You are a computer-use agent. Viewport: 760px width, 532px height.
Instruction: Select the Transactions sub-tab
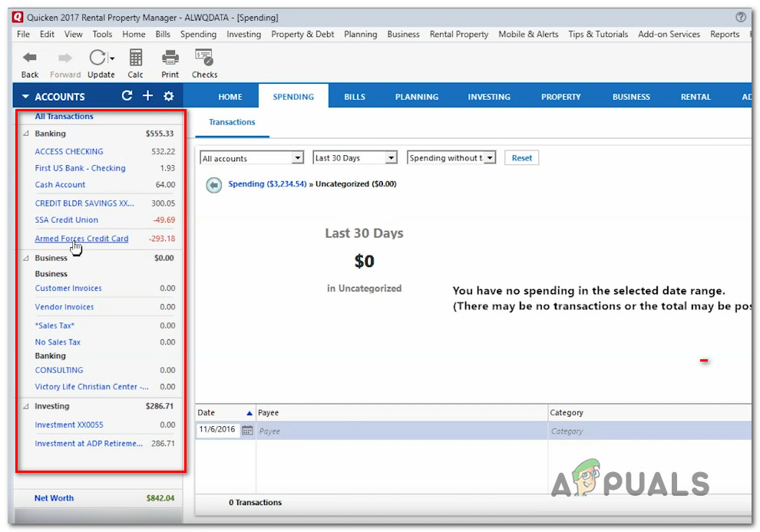click(x=232, y=122)
